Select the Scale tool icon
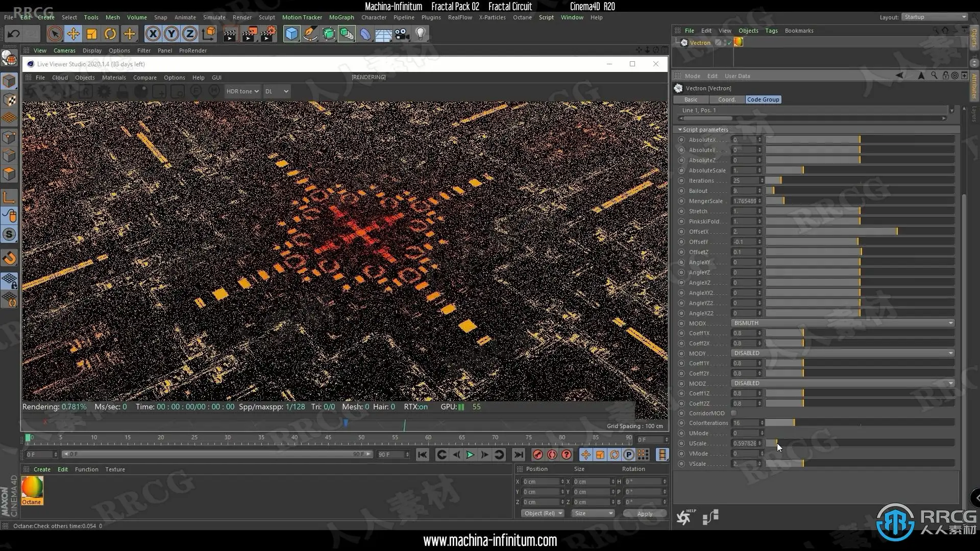980x551 pixels. [x=92, y=34]
